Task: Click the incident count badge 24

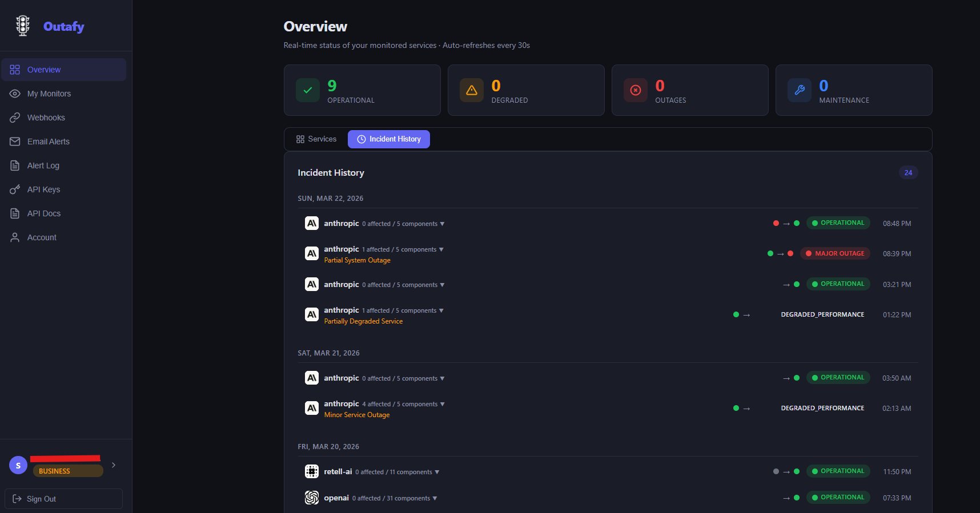Action: click(908, 172)
